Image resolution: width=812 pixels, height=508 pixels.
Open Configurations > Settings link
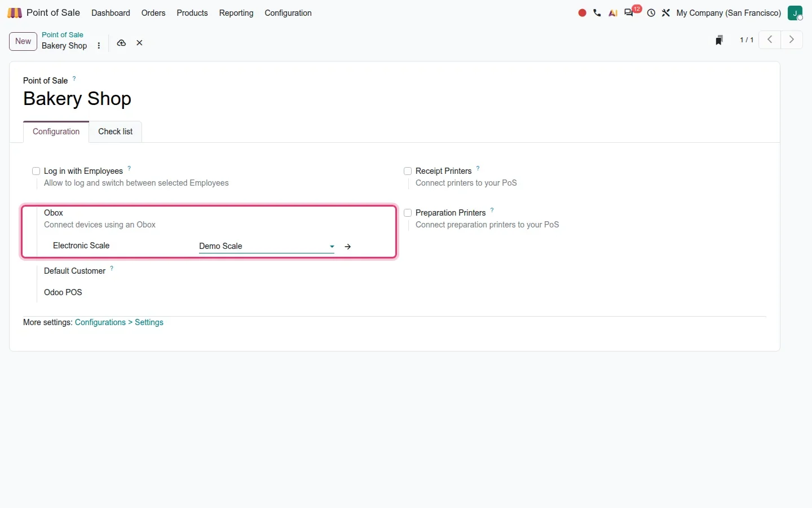point(119,322)
